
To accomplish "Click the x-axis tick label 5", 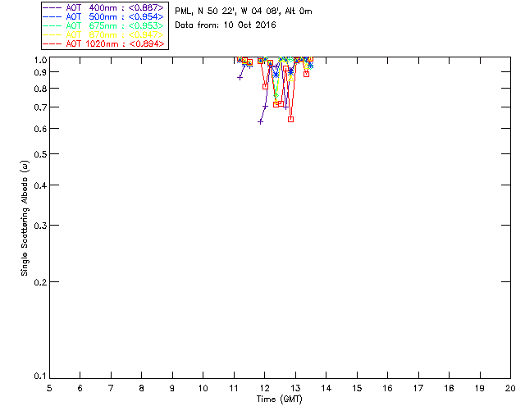I will point(49,389).
